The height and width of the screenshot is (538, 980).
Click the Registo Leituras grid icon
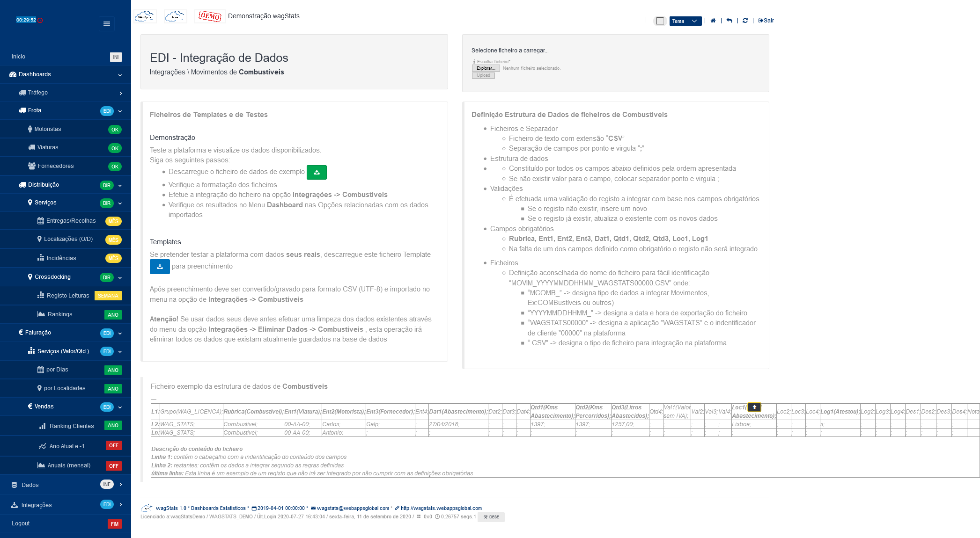click(x=41, y=295)
